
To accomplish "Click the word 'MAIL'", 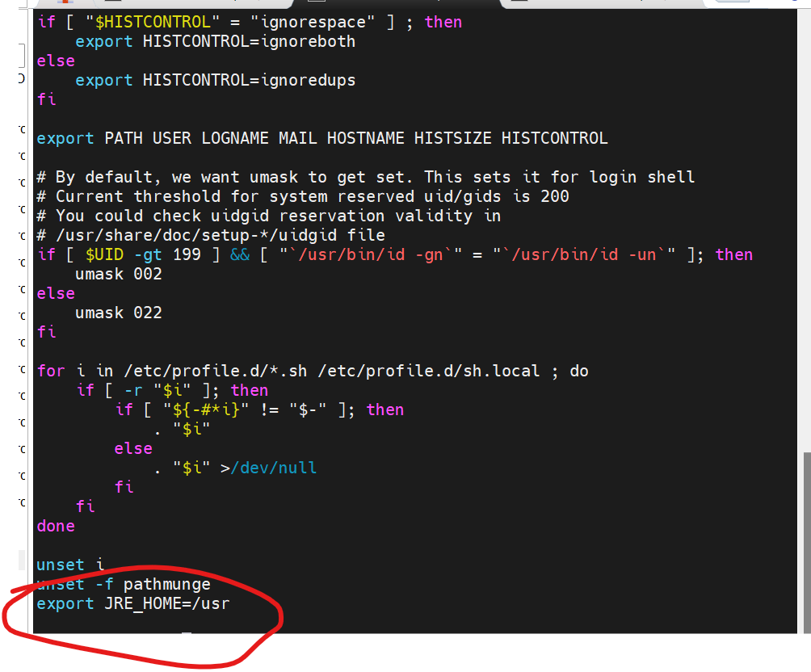I will pos(298,138).
